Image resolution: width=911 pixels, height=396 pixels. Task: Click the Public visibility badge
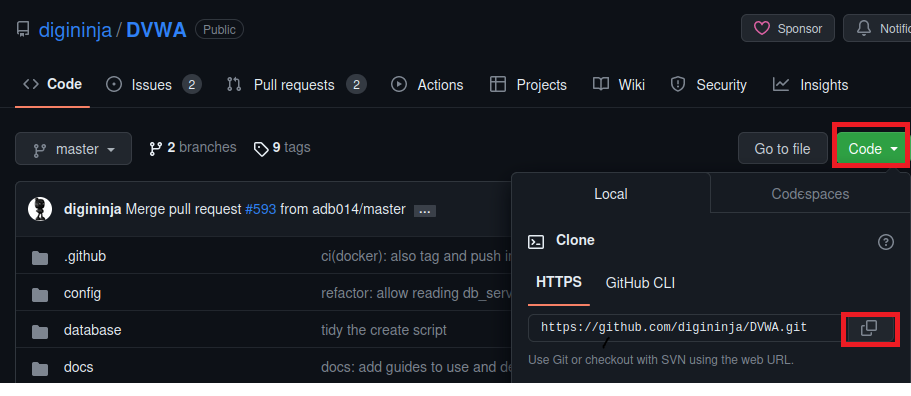(x=219, y=29)
